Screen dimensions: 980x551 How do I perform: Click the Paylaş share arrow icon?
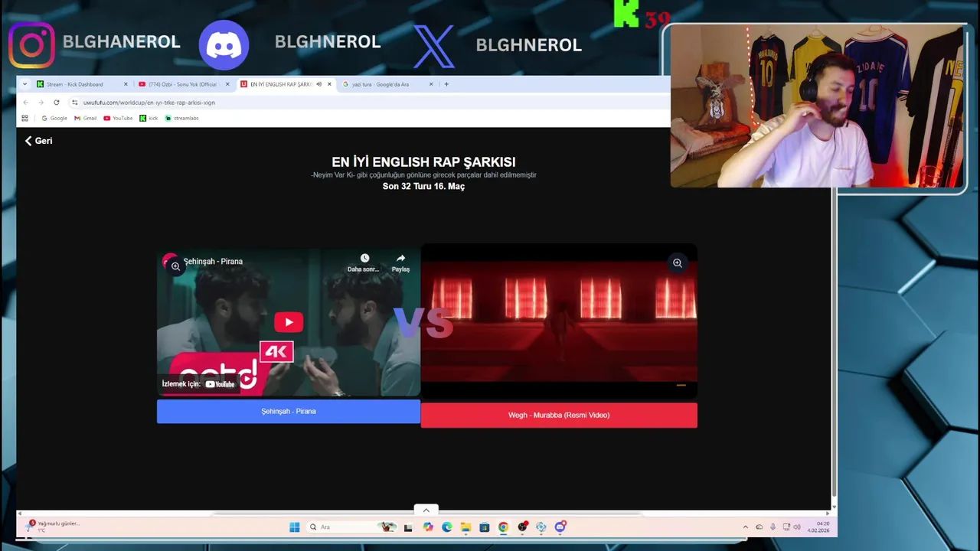(400, 259)
